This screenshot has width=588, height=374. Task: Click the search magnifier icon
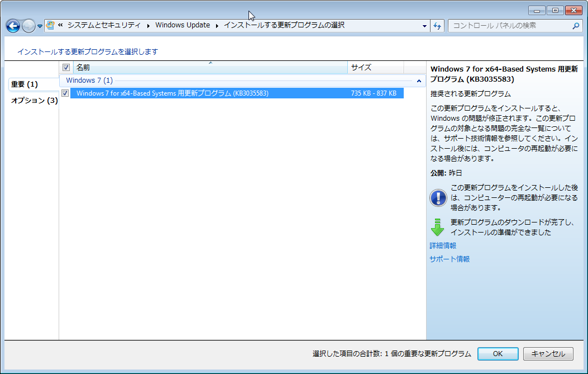pyautogui.click(x=576, y=26)
